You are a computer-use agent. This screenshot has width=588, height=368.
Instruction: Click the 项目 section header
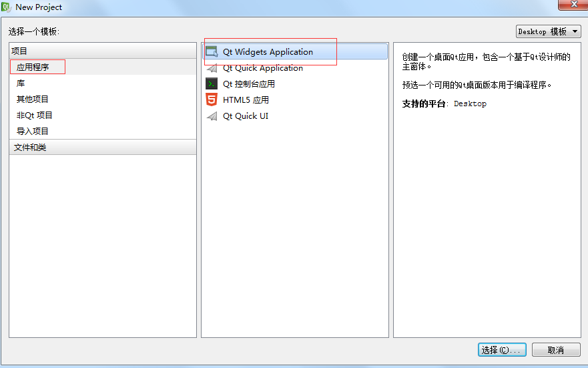103,51
